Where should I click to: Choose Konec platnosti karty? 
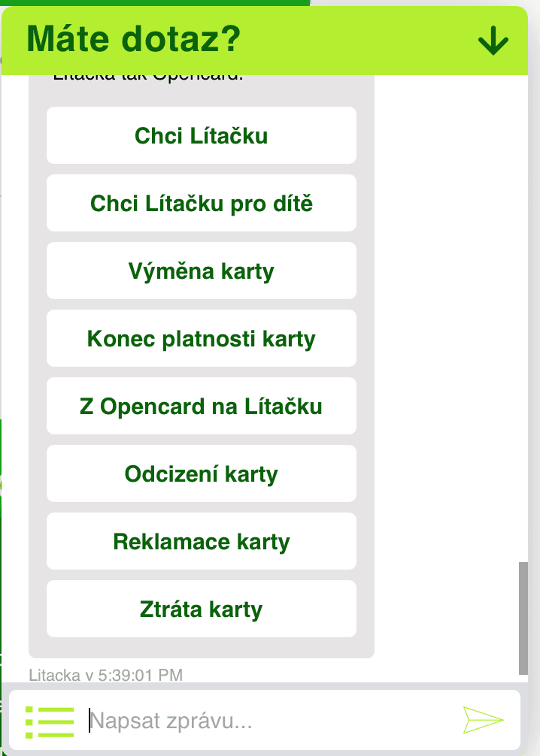click(201, 338)
